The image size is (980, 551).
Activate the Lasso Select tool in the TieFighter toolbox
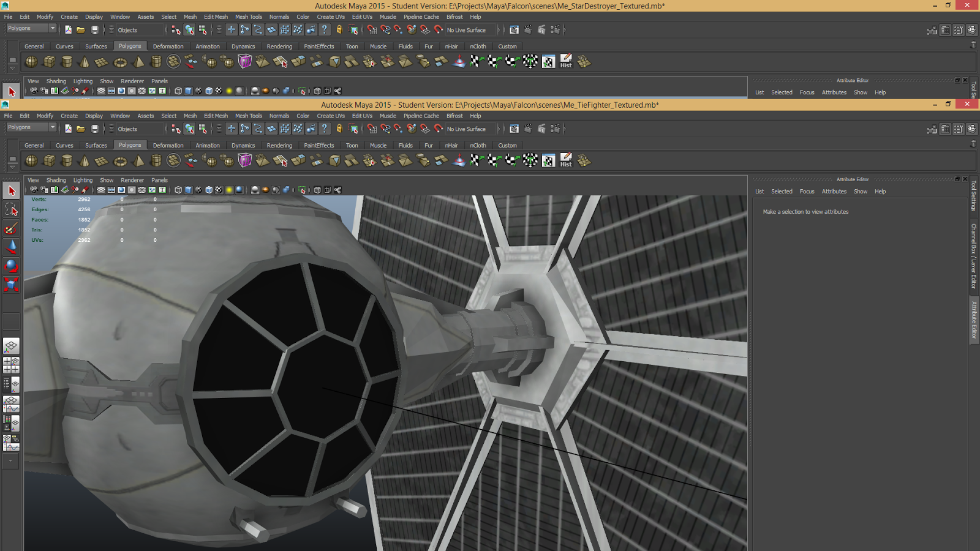(x=11, y=210)
